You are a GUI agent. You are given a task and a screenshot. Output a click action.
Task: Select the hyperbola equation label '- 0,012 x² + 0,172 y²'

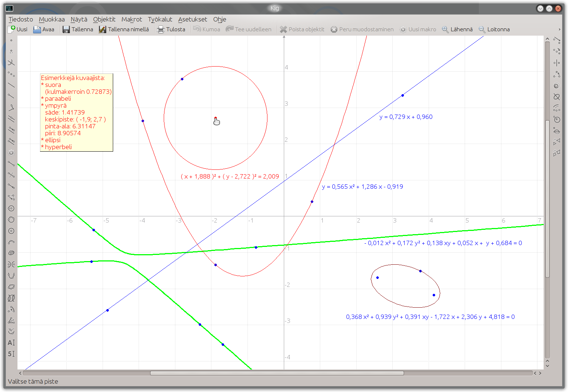coord(443,243)
